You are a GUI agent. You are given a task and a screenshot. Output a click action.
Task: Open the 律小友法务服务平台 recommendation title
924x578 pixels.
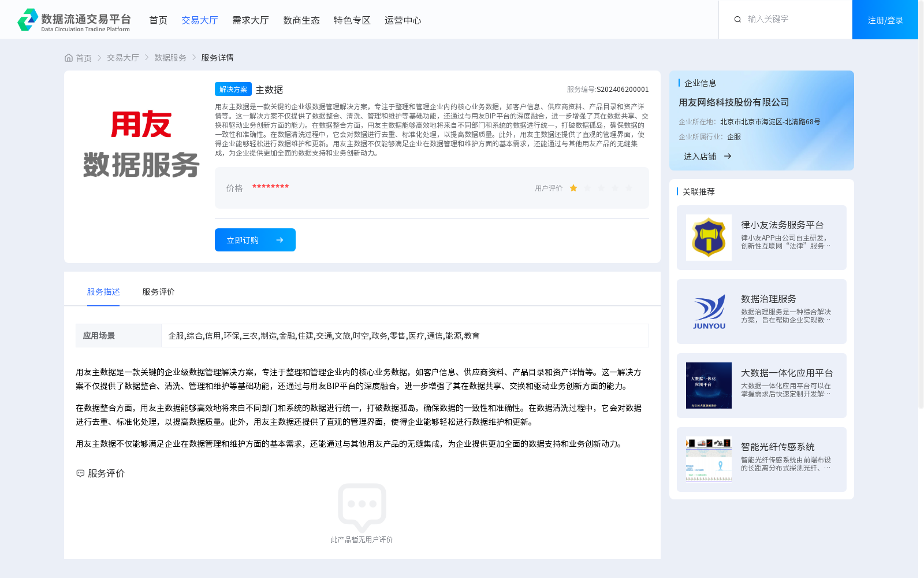[x=783, y=225]
